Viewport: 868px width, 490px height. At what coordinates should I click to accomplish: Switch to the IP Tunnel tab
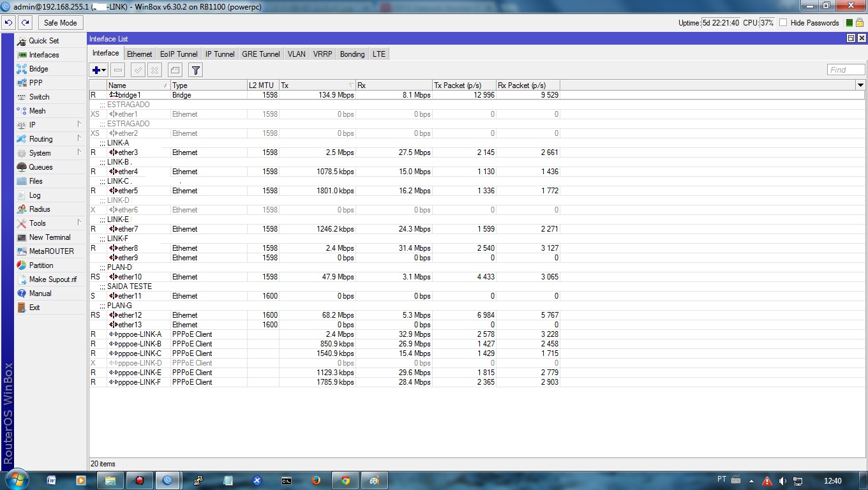point(220,54)
